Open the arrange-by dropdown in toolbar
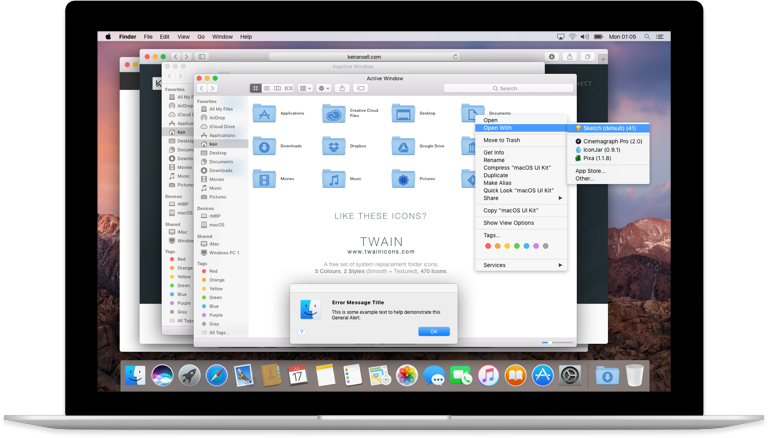This screenshot has height=438, width=768. (306, 88)
